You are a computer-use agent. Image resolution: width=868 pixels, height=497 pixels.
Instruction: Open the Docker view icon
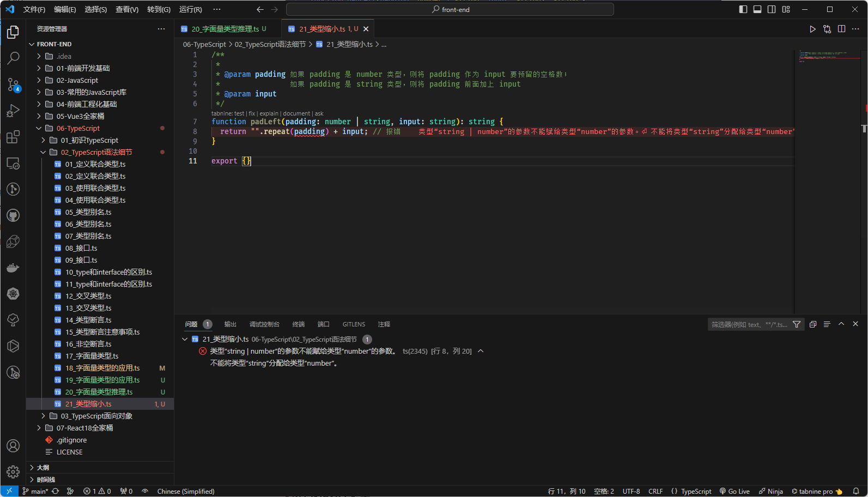pyautogui.click(x=13, y=268)
